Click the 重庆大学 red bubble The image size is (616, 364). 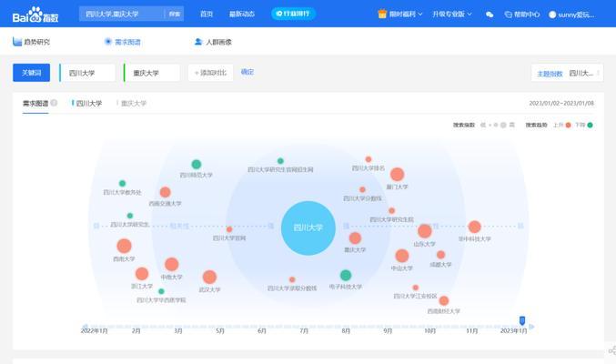point(355,238)
